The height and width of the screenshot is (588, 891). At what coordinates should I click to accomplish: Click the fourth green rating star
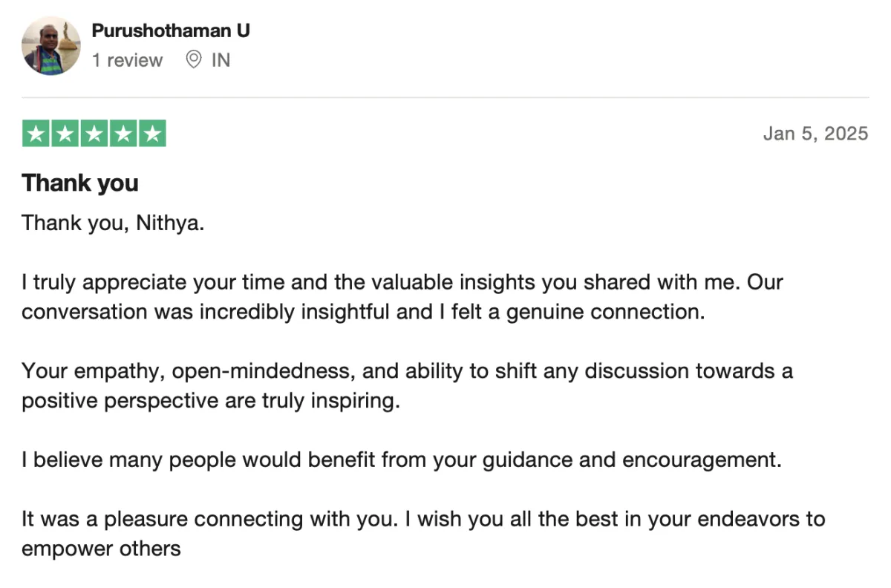pos(123,134)
